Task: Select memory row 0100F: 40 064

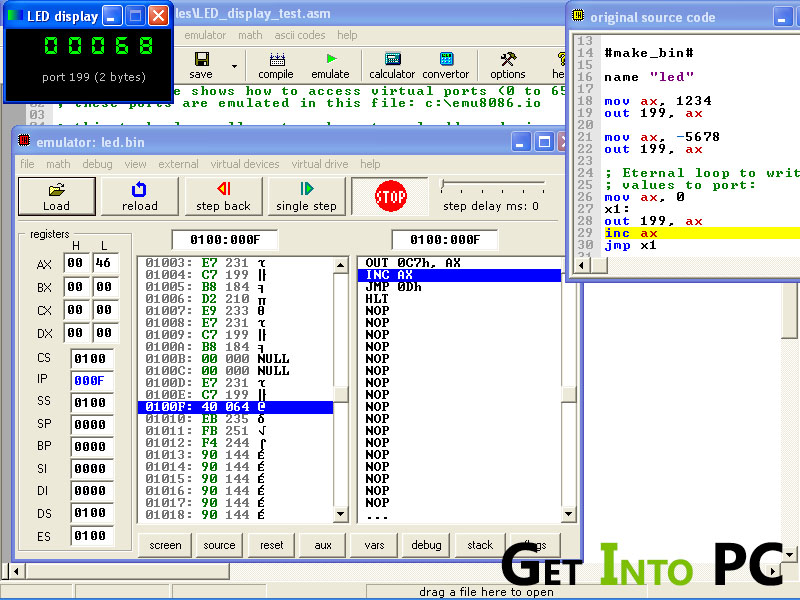Action: pyautogui.click(x=235, y=407)
